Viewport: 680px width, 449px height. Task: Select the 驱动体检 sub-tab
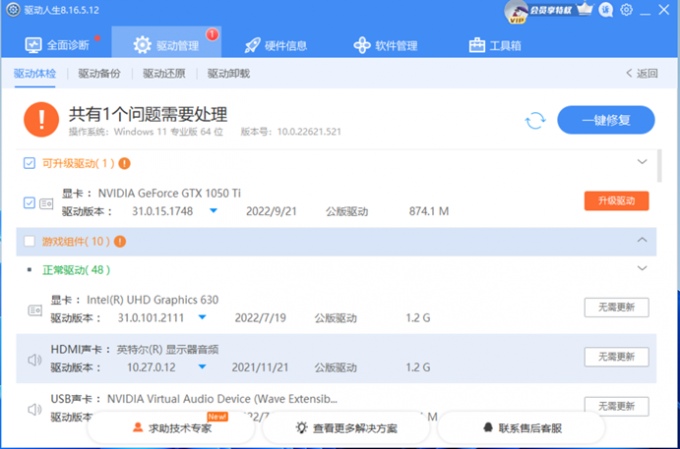(35, 73)
